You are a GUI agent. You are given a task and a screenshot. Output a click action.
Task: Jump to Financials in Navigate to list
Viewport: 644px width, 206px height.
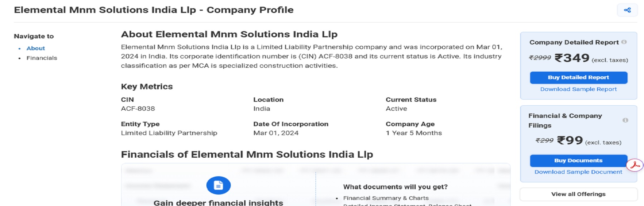[x=42, y=58]
